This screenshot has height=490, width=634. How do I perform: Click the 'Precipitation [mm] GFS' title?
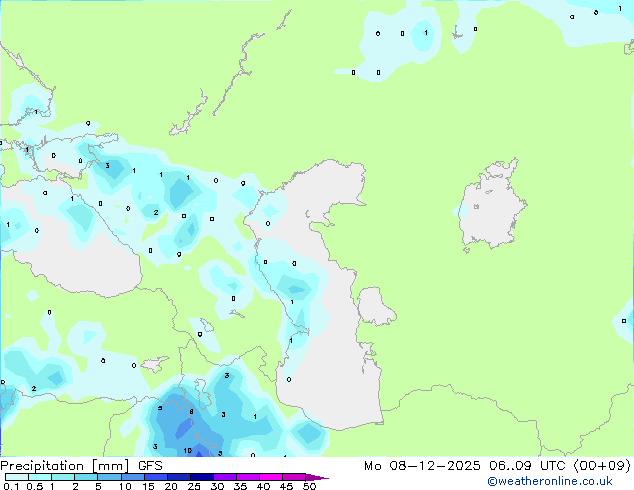[x=81, y=466]
